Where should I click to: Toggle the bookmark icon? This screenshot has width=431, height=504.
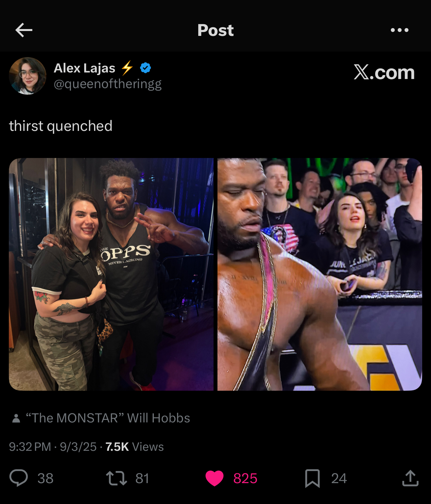click(x=312, y=478)
